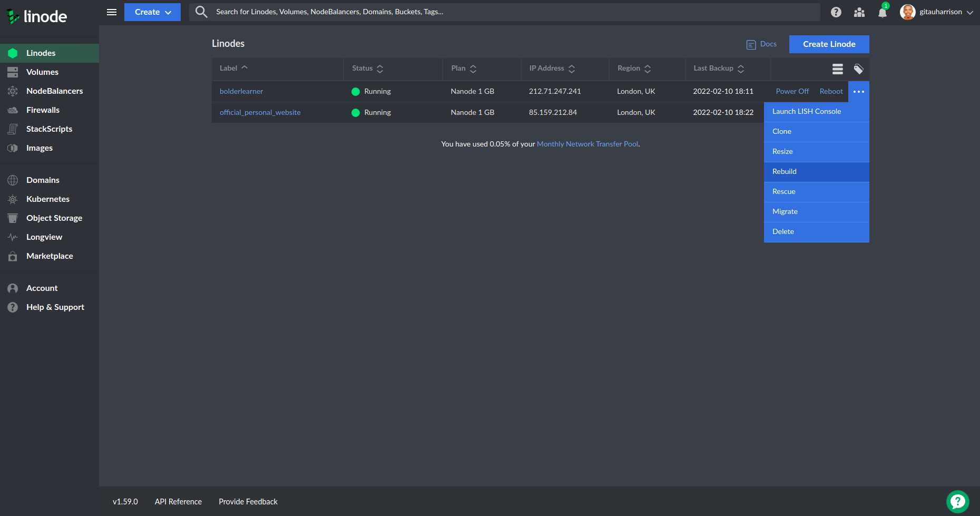Click the IP address 85.159.212.84

(553, 112)
